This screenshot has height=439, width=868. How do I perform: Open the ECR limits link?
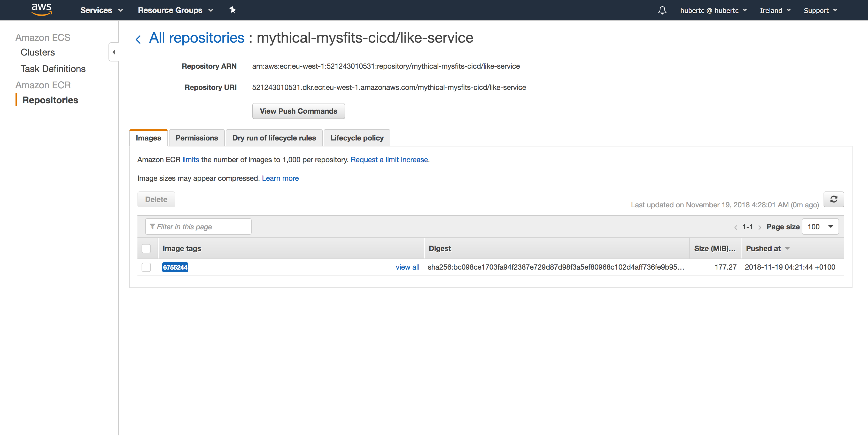191,160
